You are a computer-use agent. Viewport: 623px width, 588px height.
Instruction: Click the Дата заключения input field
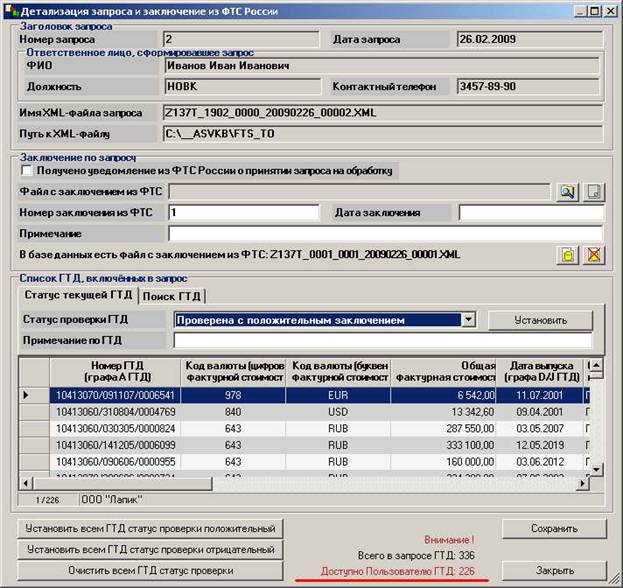[x=531, y=213]
